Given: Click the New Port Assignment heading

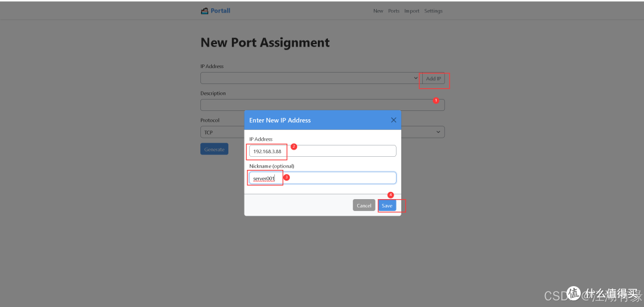Looking at the screenshot, I should tap(265, 42).
